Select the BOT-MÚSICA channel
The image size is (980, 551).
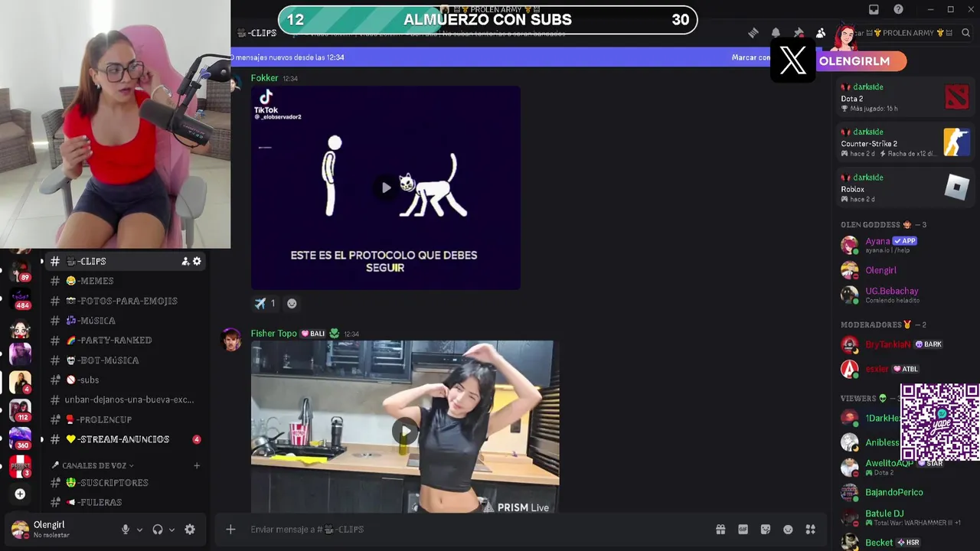coord(125,360)
